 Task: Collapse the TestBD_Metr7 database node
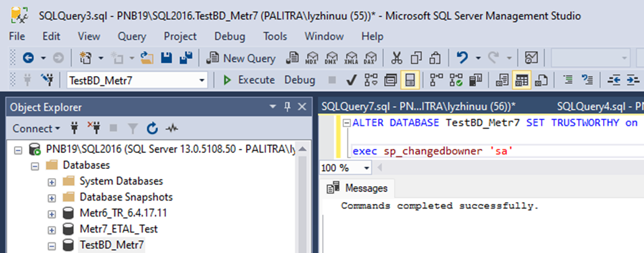[52, 246]
